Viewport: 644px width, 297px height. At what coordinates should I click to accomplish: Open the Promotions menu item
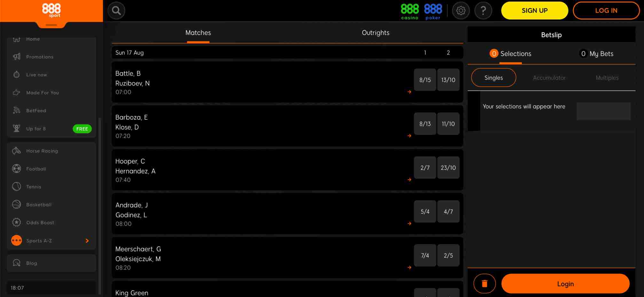pyautogui.click(x=51, y=57)
